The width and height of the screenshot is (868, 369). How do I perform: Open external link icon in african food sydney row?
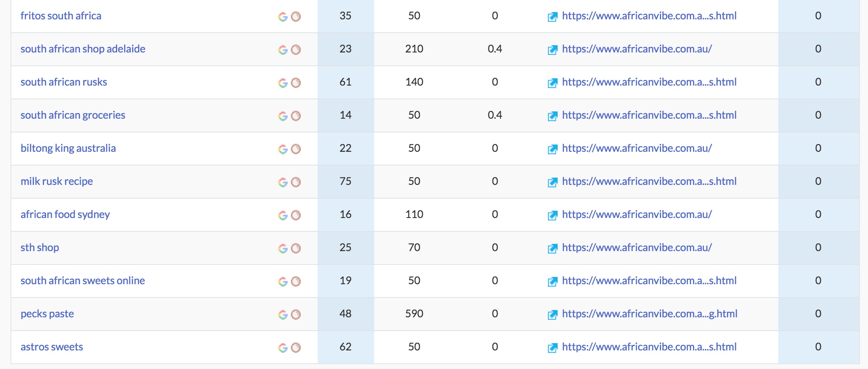click(x=552, y=215)
